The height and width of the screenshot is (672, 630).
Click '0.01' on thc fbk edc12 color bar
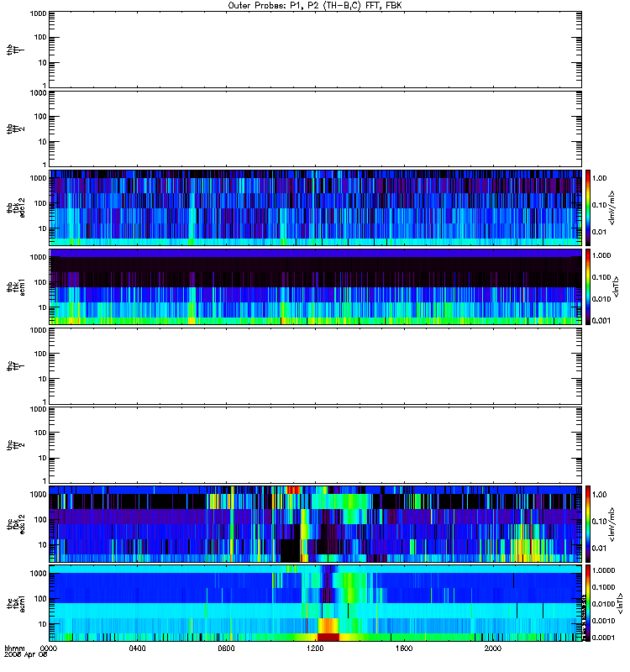click(x=599, y=549)
